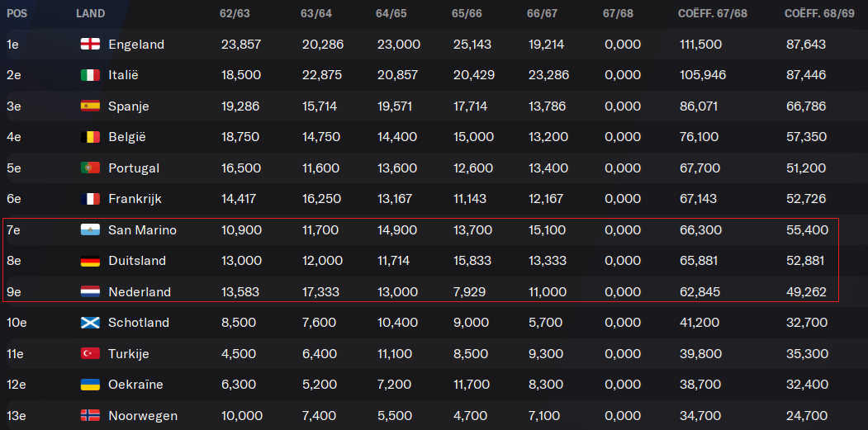This screenshot has height=430, width=868.
Task: Click the Scotland flag icon
Action: 90,323
